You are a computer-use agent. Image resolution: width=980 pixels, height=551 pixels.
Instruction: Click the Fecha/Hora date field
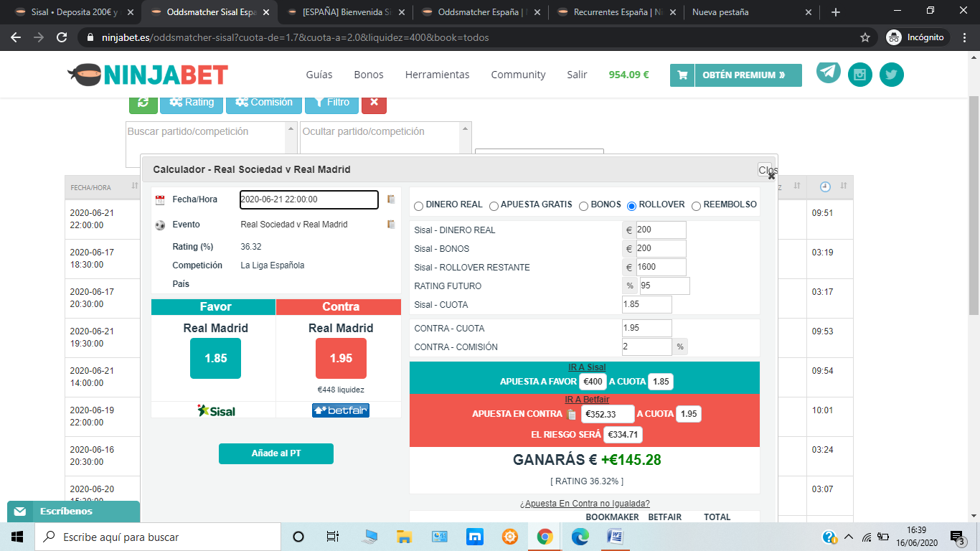(308, 199)
